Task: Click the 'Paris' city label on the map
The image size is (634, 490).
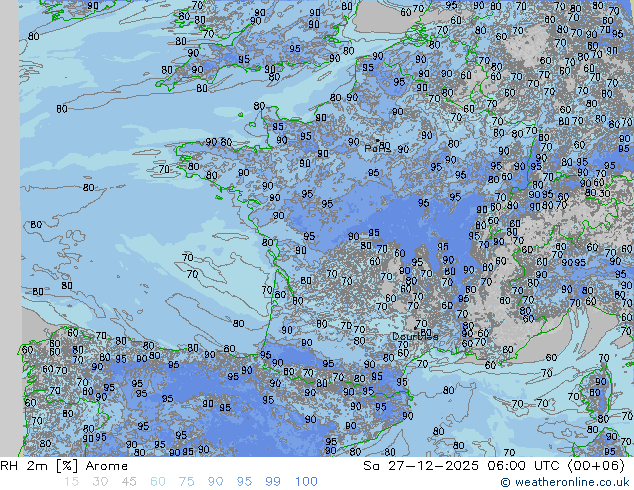Action: coord(377,148)
